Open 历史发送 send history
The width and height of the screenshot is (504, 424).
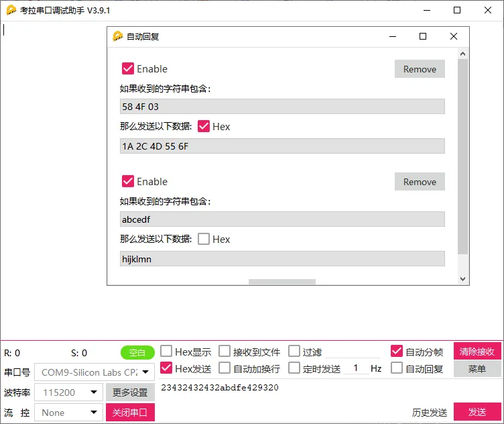(x=430, y=413)
